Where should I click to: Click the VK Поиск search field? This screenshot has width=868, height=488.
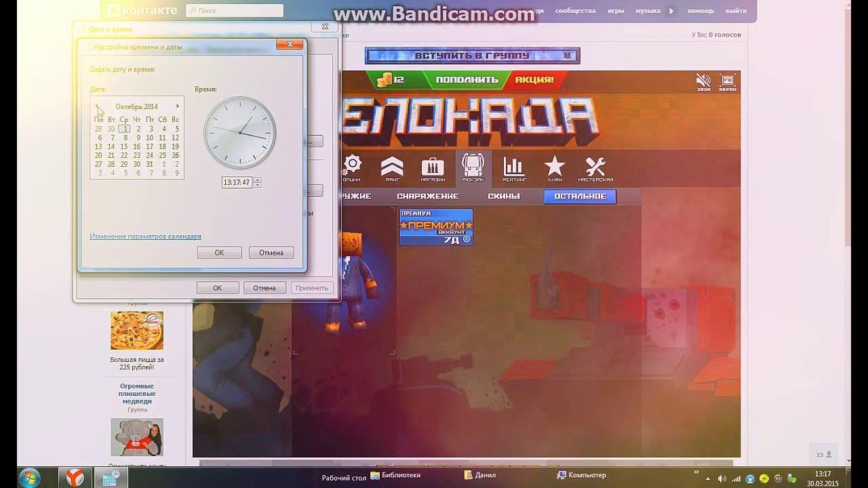[235, 11]
